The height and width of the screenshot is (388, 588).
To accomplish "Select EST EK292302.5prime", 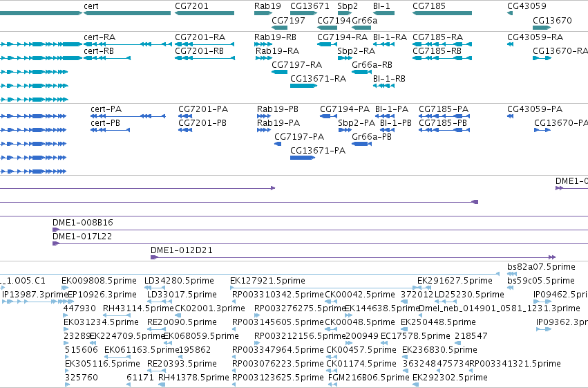I will point(451,378).
